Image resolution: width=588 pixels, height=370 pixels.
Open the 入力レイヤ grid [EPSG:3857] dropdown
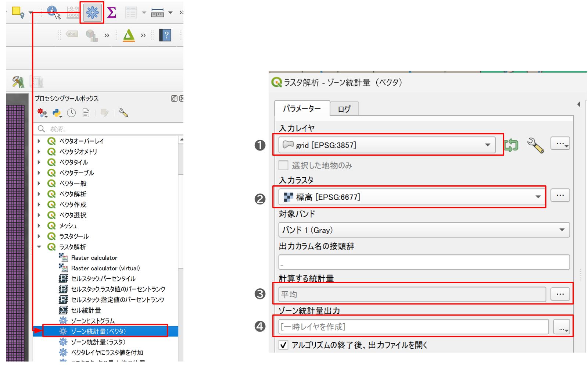coord(387,145)
